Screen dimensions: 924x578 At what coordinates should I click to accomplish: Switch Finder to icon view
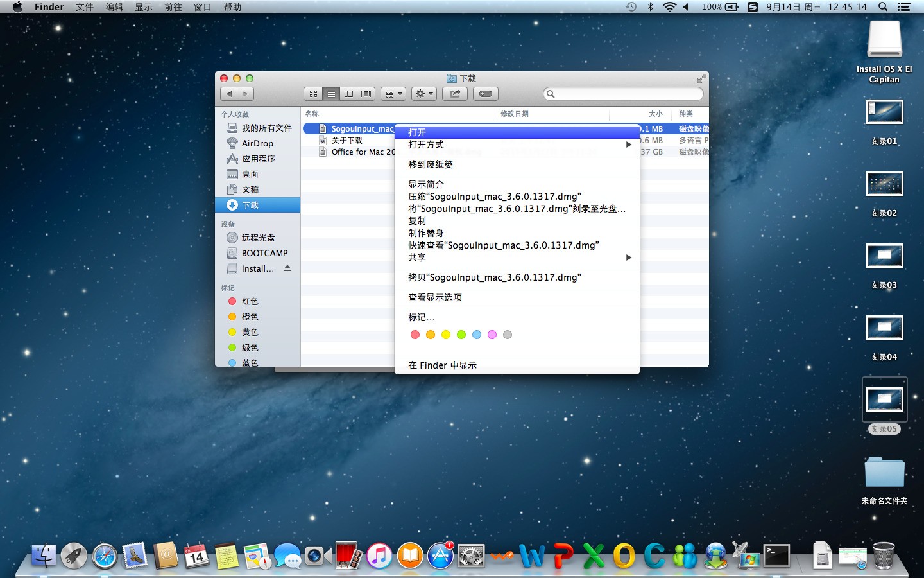click(x=313, y=94)
